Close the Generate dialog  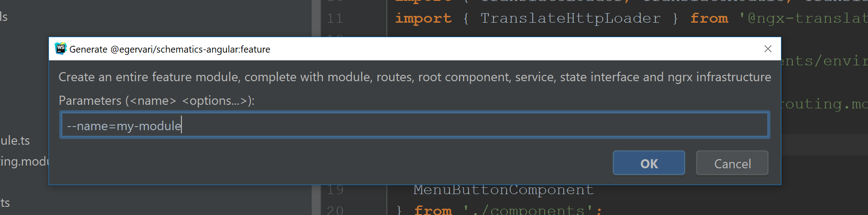click(x=768, y=49)
